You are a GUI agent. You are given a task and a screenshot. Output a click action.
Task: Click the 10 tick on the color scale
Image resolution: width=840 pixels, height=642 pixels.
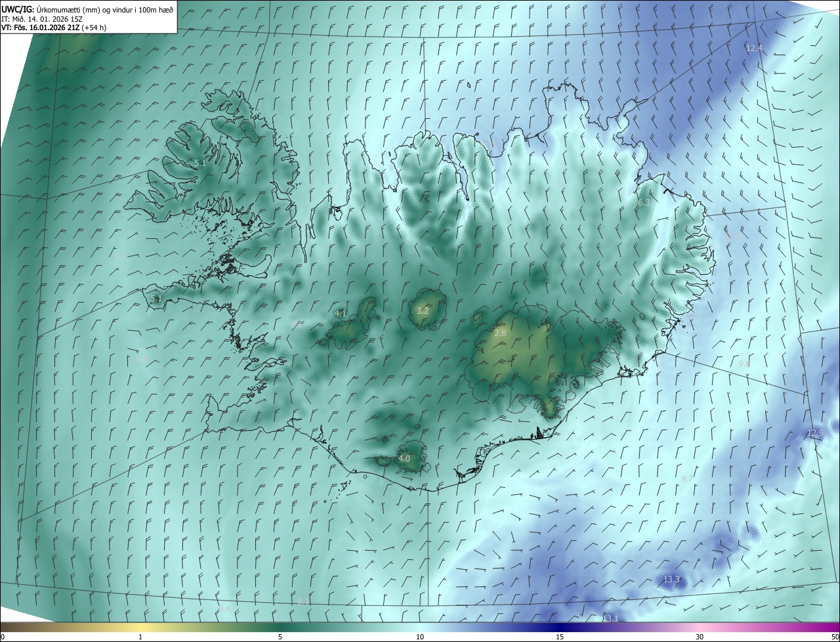pos(420,637)
